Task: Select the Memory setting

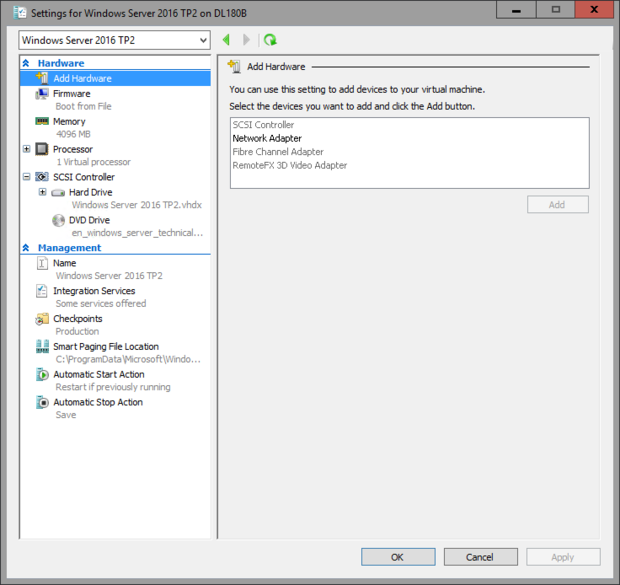Action: point(69,121)
